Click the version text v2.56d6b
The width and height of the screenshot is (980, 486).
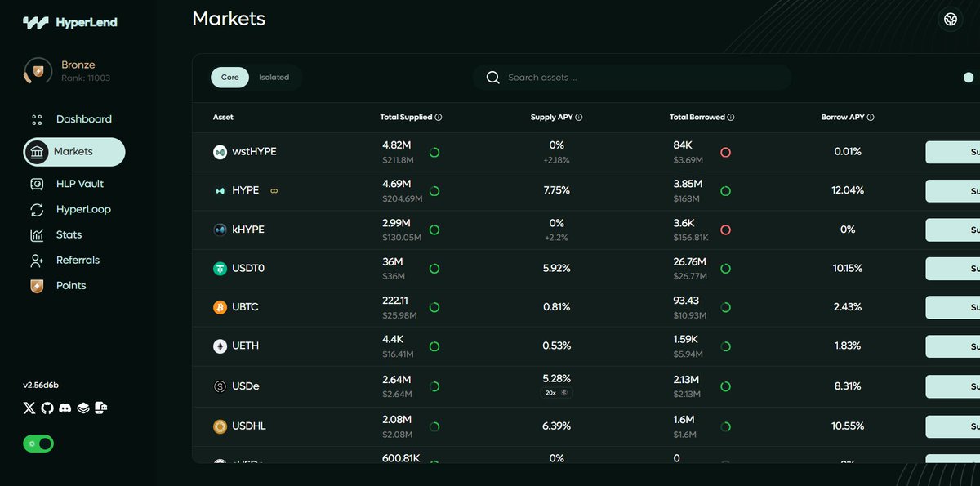[x=41, y=385]
